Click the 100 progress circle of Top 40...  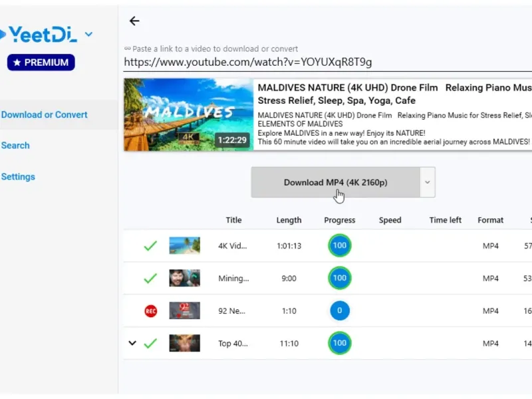[340, 343]
